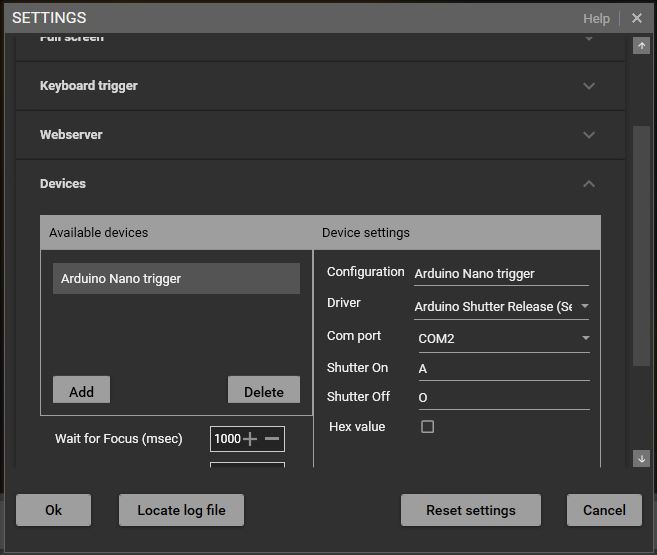Open the Driver dropdown
Screen dimensions: 657x555
click(x=584, y=306)
